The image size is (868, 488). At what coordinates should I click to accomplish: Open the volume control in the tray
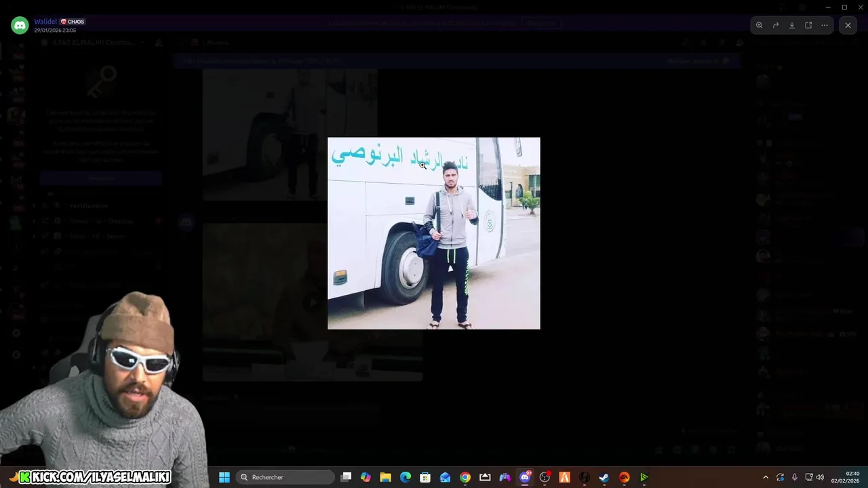[x=820, y=477]
